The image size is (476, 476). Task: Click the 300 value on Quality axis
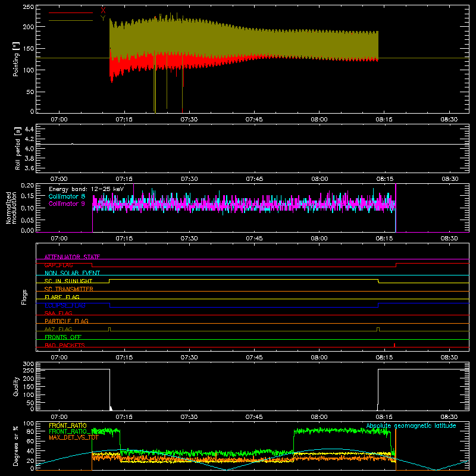click(x=29, y=364)
